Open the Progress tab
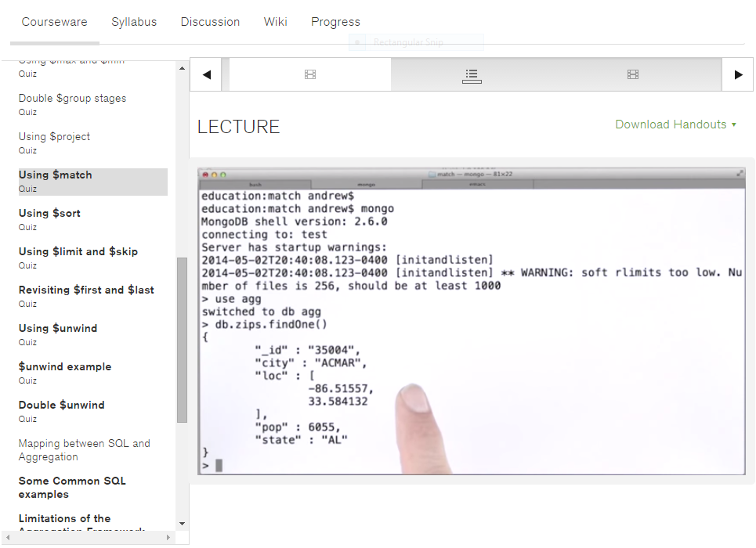756x548 pixels. [x=335, y=22]
